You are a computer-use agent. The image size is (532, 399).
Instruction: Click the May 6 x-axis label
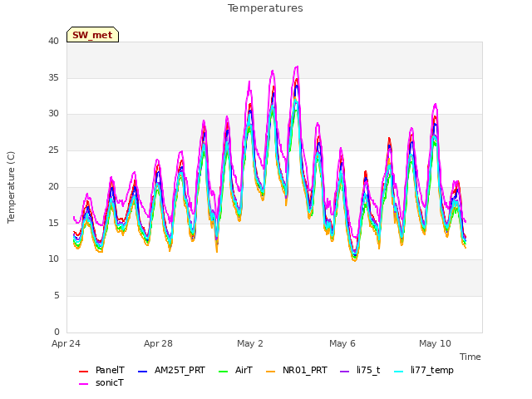(x=342, y=343)
